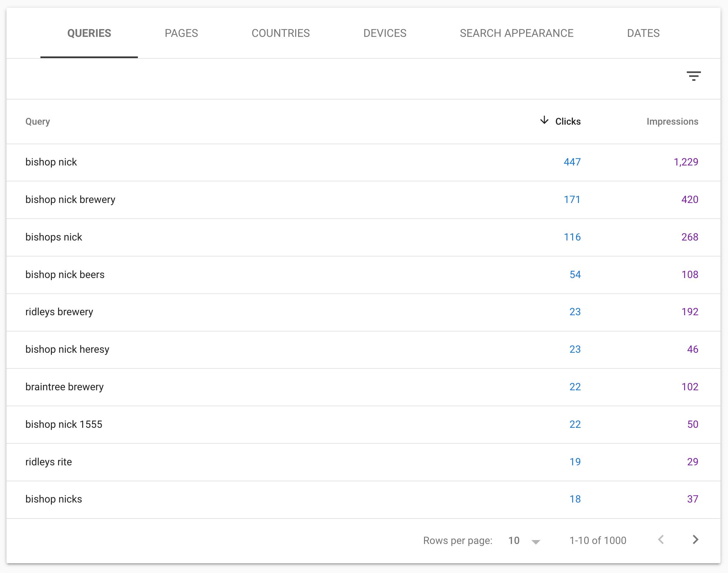Screen dimensions: 728x573
Task: Select the 'braintree brewery' query
Action: pos(64,387)
